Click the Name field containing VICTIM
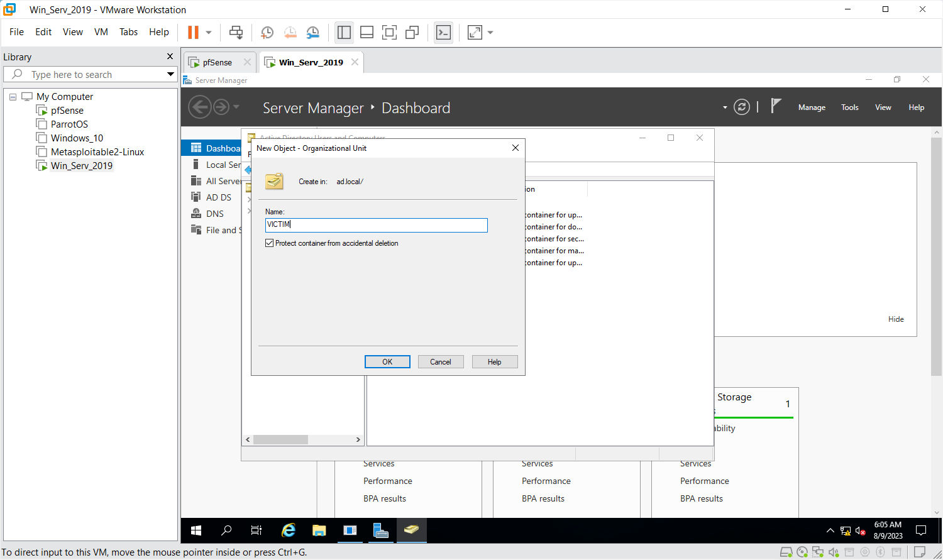The image size is (943, 560). click(x=376, y=225)
